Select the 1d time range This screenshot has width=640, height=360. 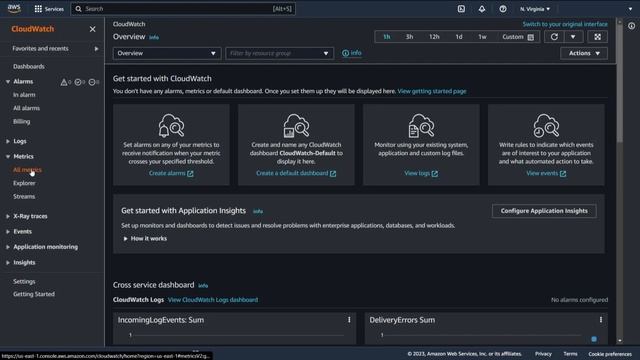tap(459, 37)
